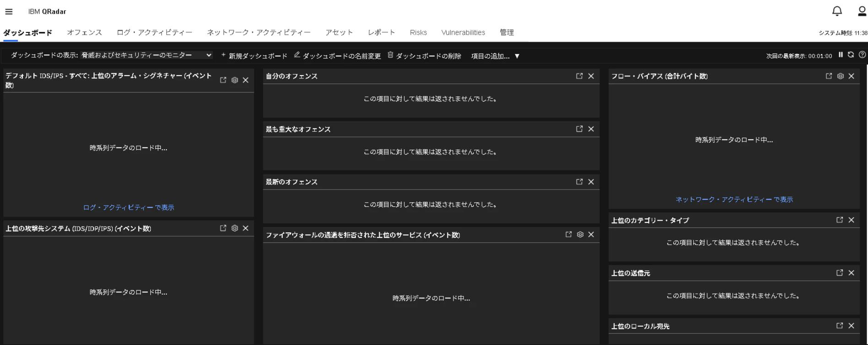Switch to the アセット tab
Screen dimensions: 868x345
point(339,32)
